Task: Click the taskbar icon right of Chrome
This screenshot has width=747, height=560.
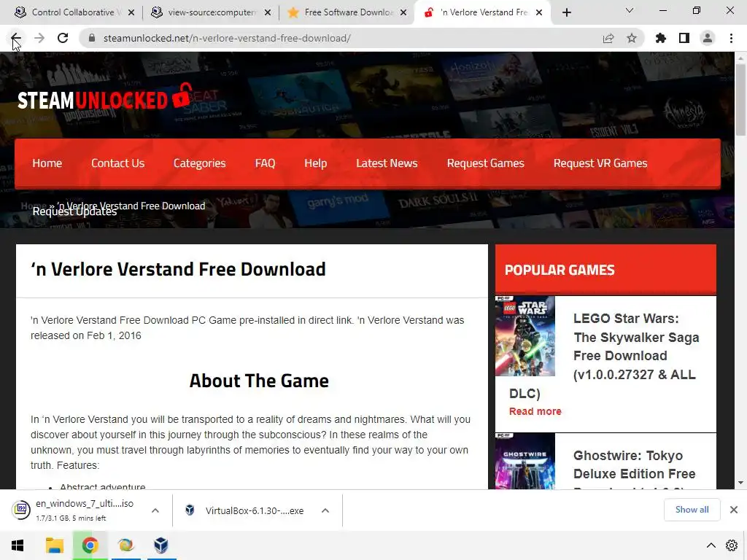Action: [x=125, y=545]
